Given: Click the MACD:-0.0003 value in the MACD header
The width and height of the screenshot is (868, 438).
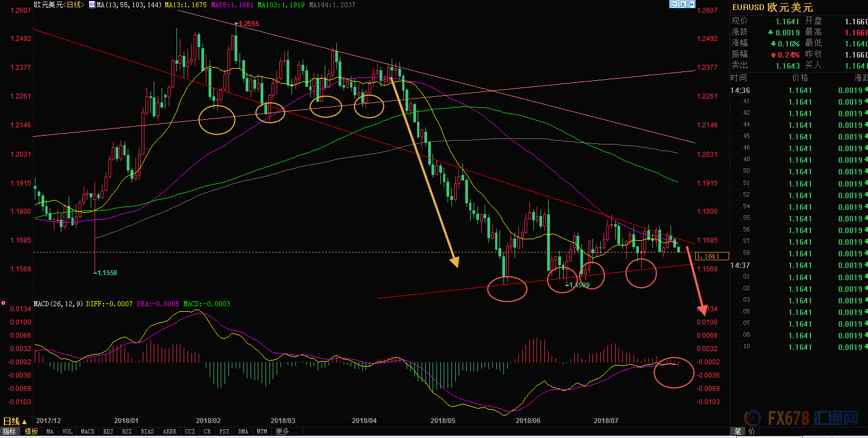Looking at the screenshot, I should [207, 303].
